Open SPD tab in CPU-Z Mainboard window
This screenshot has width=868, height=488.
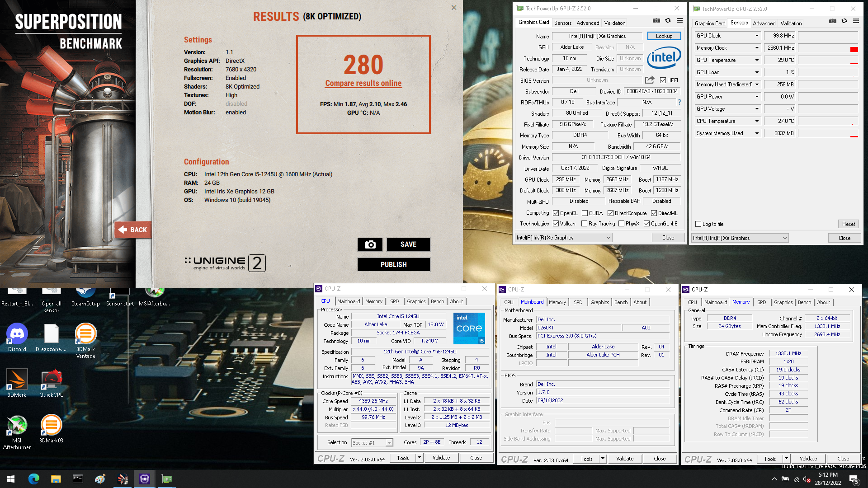tap(578, 302)
